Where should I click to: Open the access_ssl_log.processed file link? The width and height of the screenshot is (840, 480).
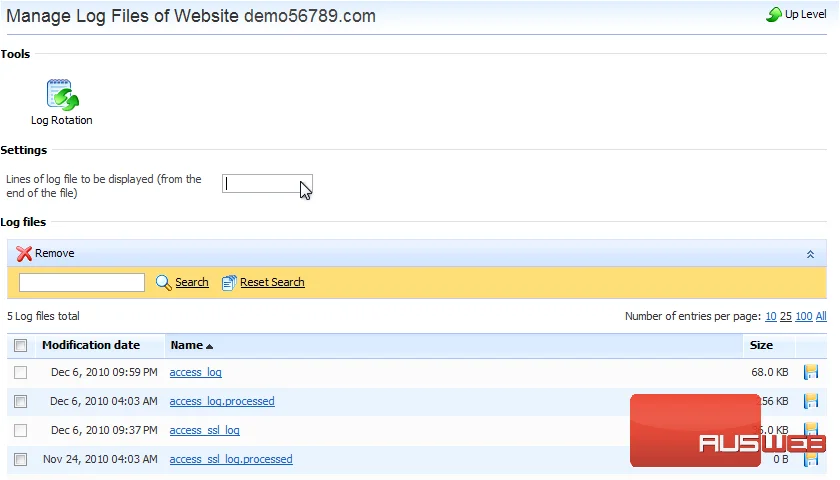tap(231, 459)
